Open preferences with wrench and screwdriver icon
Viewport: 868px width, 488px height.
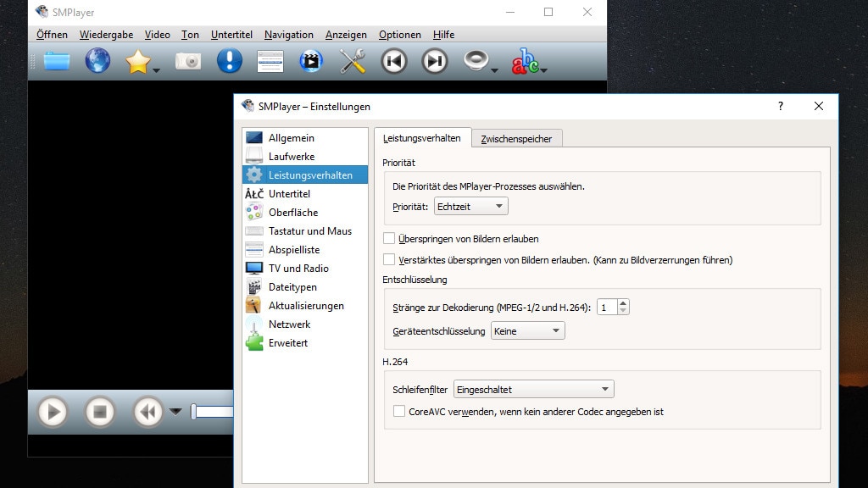(x=353, y=61)
